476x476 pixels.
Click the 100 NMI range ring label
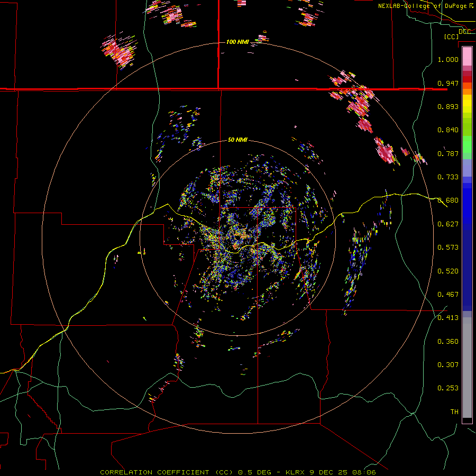point(237,42)
